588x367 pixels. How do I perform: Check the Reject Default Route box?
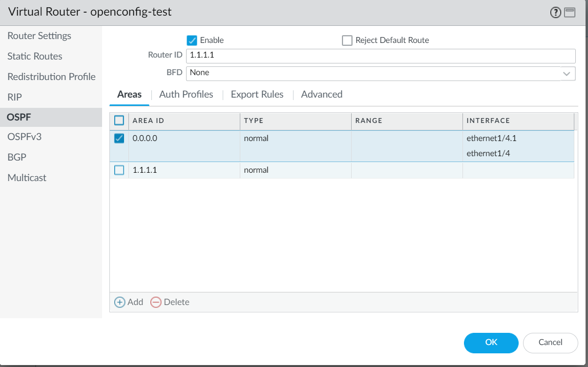click(x=347, y=40)
